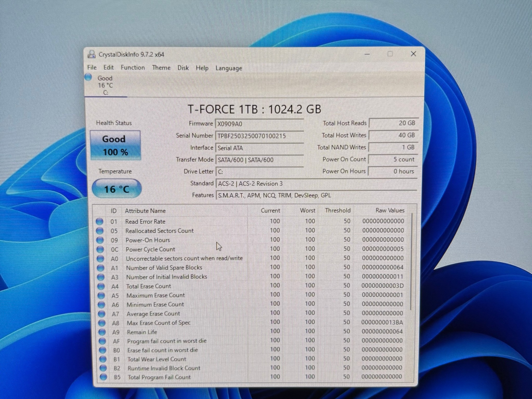Click the Threshold column header
The width and height of the screenshot is (532, 399).
point(338,210)
